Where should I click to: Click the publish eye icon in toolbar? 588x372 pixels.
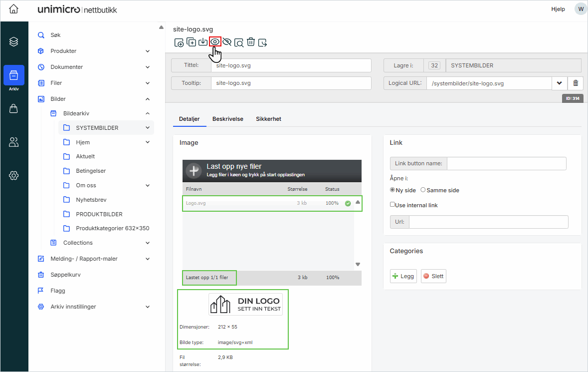click(215, 41)
